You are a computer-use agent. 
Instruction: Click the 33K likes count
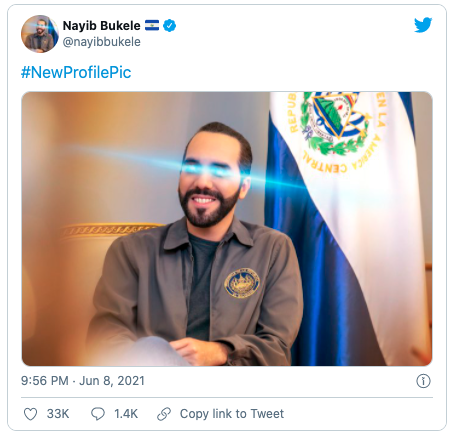pyautogui.click(x=58, y=414)
